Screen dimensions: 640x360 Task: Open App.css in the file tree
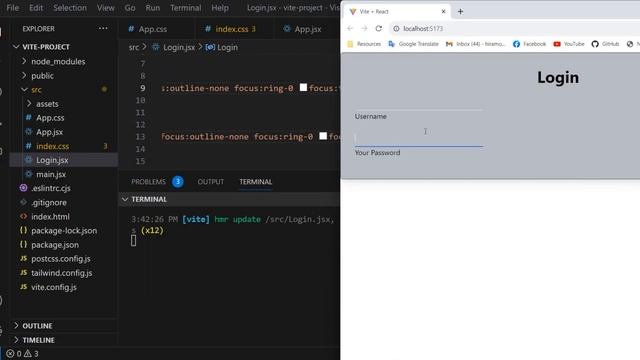coord(50,118)
